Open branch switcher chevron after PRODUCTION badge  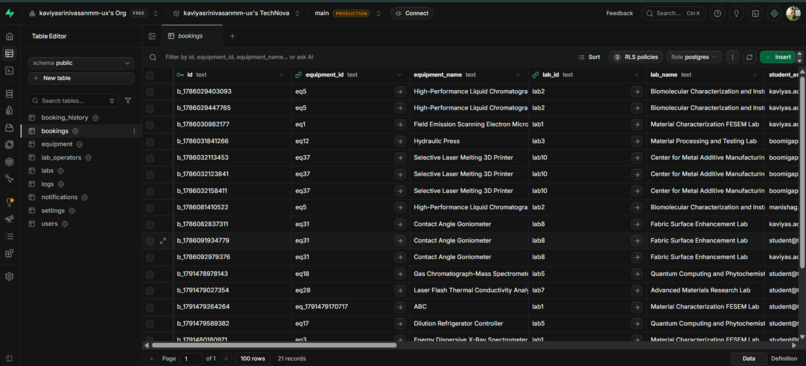pos(379,13)
